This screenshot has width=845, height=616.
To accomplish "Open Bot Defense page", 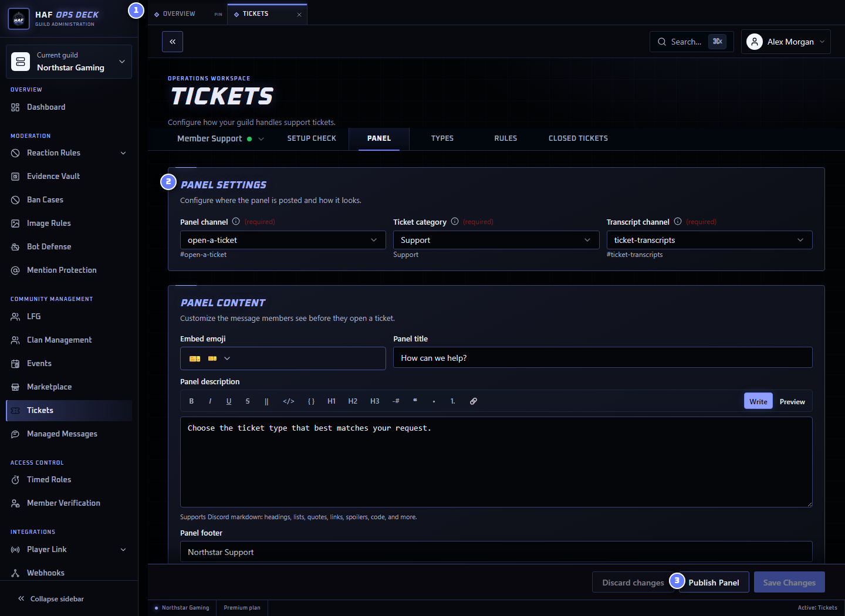I will click(x=69, y=246).
